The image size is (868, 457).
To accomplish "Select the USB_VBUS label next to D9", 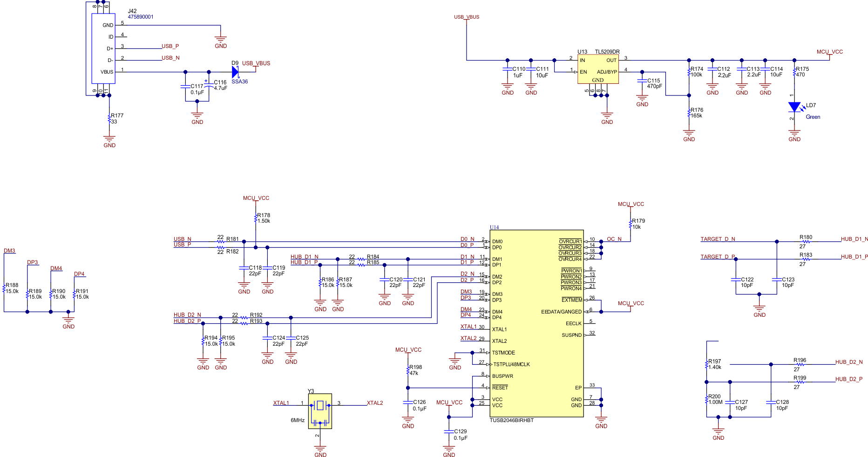I will 256,63.
